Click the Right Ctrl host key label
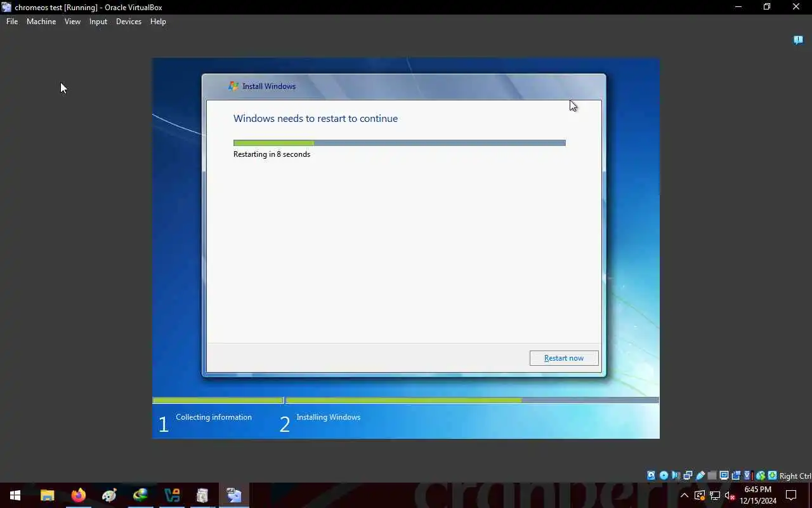Viewport: 812px width, 508px height. tap(796, 476)
